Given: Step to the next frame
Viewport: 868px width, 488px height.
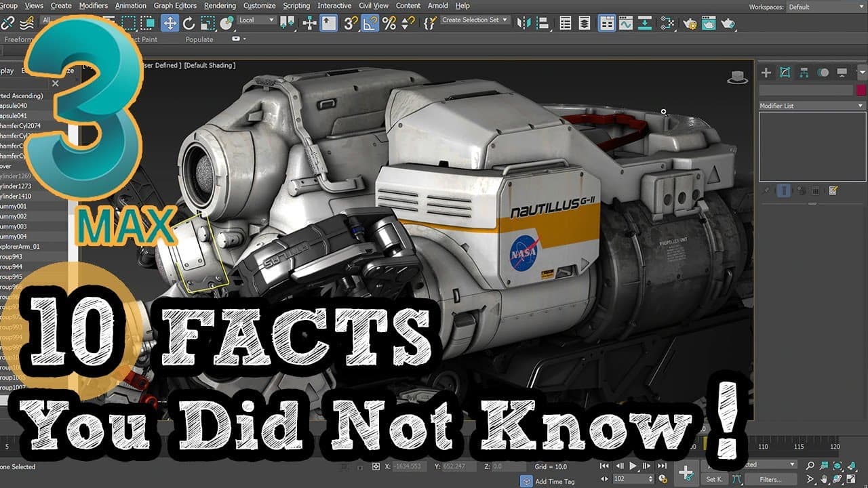Looking at the screenshot, I should (x=647, y=466).
